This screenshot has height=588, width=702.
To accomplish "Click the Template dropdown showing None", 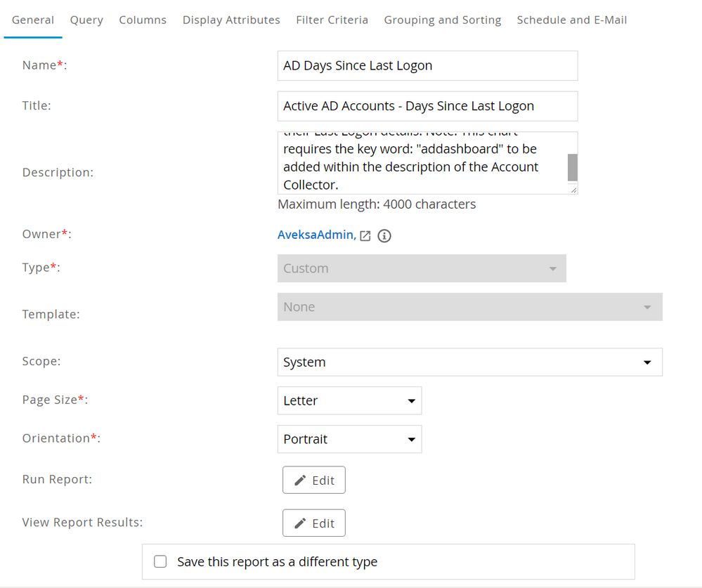I will coord(469,307).
